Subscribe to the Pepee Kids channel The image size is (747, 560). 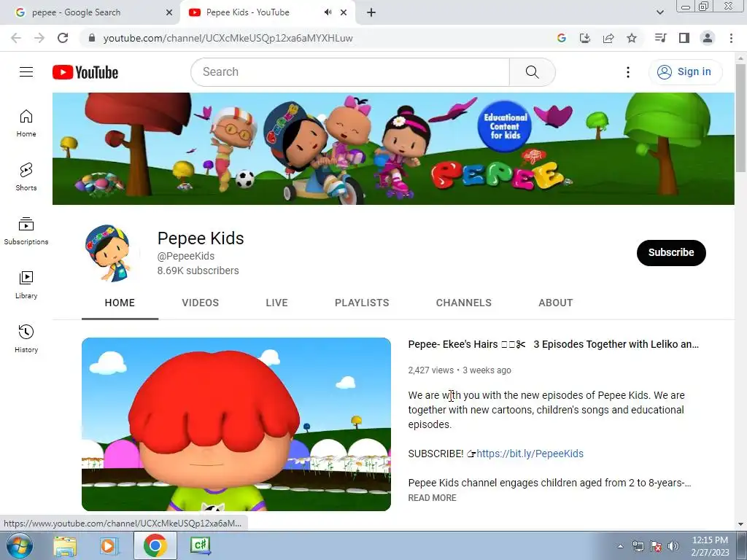tap(671, 252)
